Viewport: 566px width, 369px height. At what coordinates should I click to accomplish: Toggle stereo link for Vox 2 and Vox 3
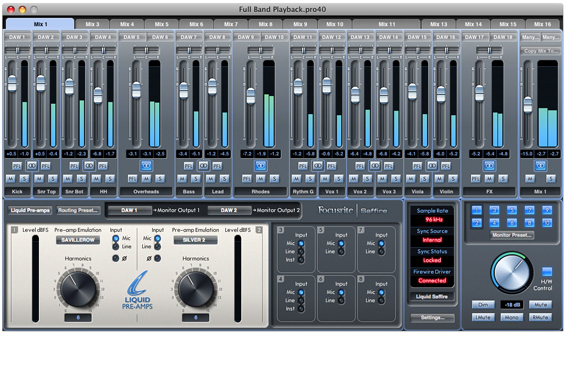(375, 165)
